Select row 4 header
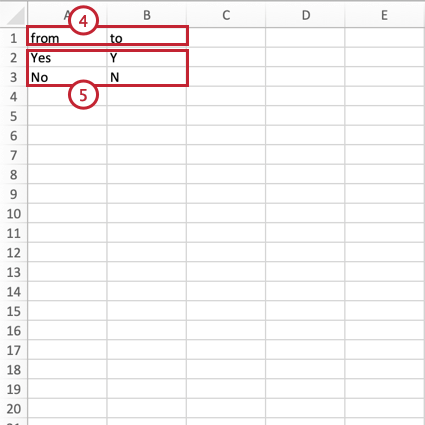 (13, 97)
